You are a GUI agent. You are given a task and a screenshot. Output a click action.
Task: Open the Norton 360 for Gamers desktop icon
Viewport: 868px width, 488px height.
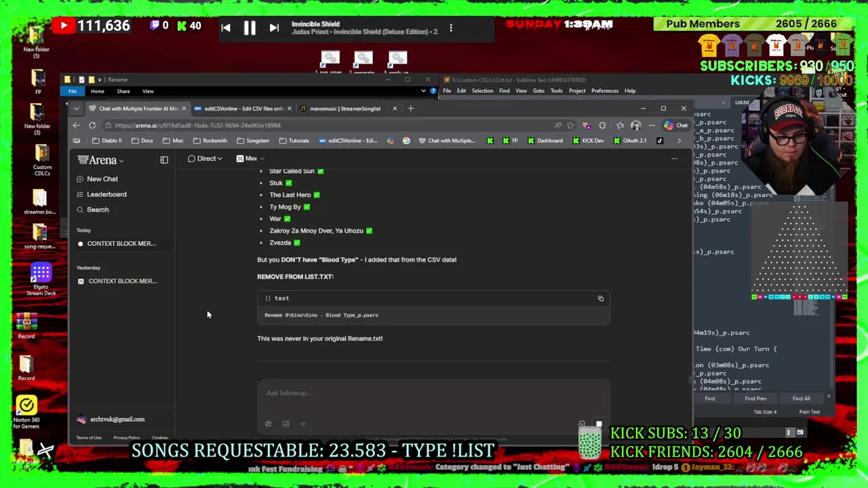pyautogui.click(x=26, y=412)
